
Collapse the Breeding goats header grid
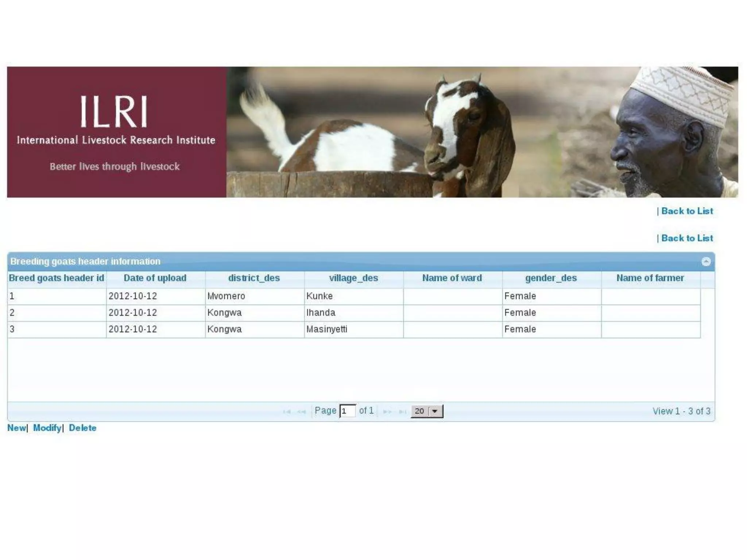tap(706, 261)
